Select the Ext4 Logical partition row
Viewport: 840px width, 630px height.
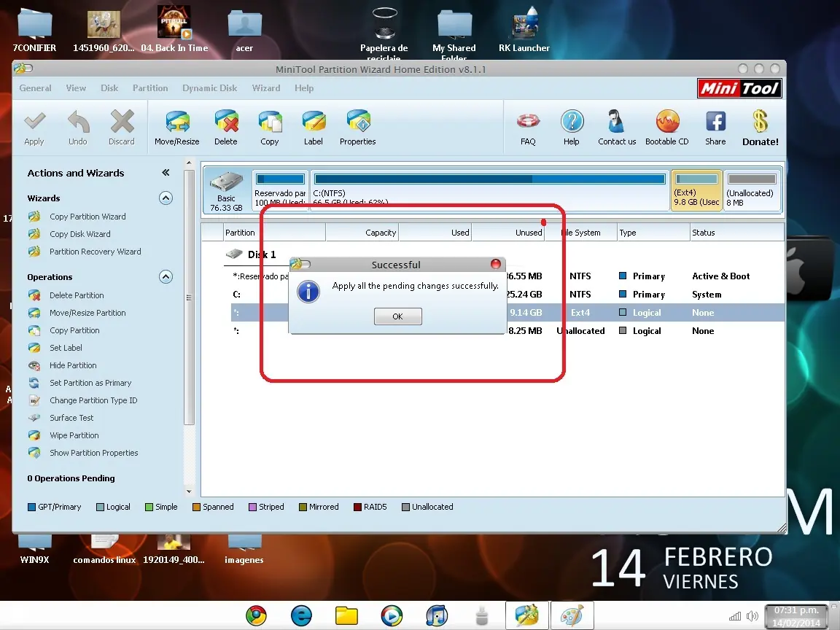507,313
